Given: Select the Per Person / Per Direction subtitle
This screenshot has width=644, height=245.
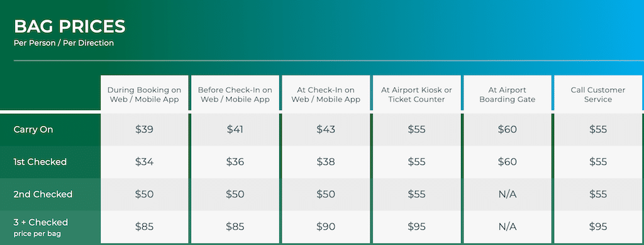Looking at the screenshot, I should point(64,43).
